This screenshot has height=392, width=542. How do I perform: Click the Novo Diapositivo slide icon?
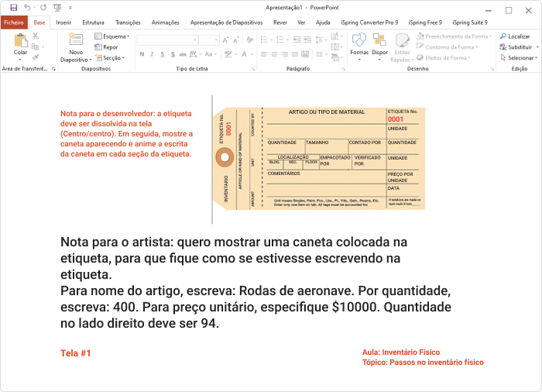pos(76,40)
